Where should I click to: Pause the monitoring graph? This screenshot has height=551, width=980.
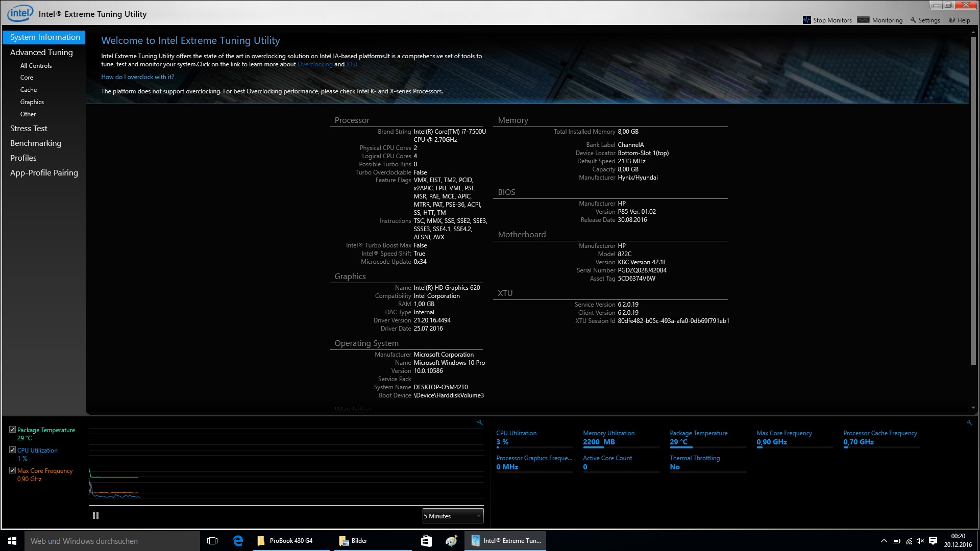pos(95,516)
